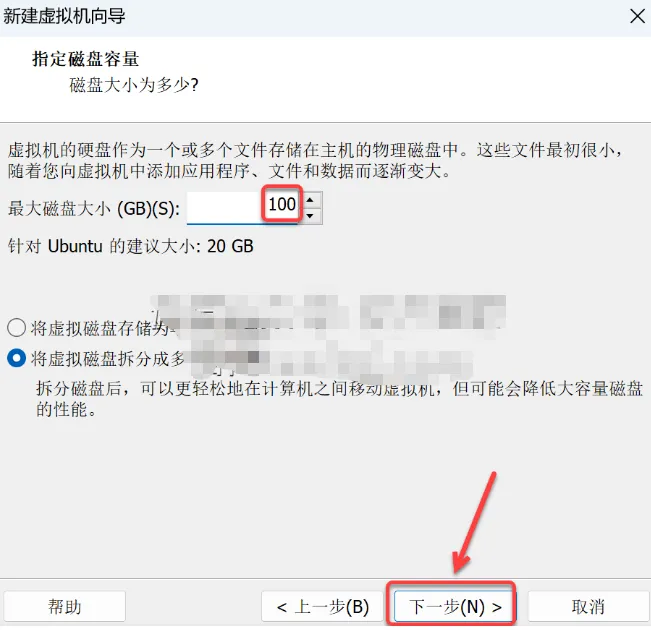The width and height of the screenshot is (651, 630).
Task: Click the 拆分磁盘后 description text
Action: (339, 399)
